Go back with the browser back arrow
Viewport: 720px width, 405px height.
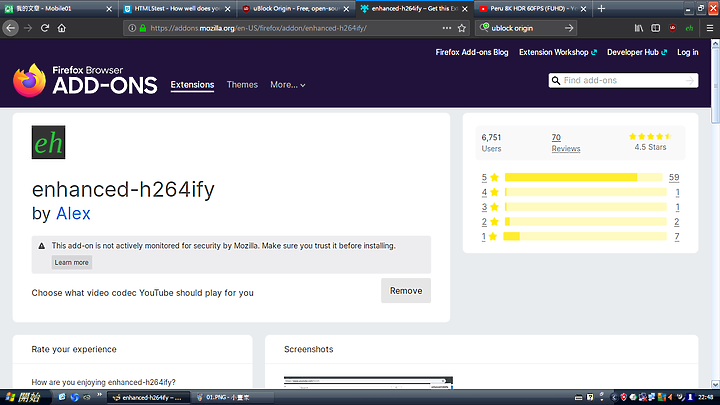click(11, 28)
